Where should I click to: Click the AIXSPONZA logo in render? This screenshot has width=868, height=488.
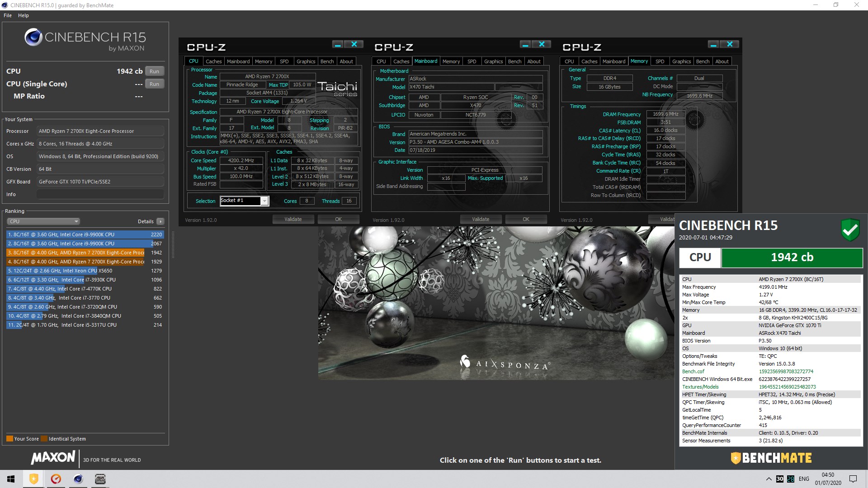click(x=505, y=363)
